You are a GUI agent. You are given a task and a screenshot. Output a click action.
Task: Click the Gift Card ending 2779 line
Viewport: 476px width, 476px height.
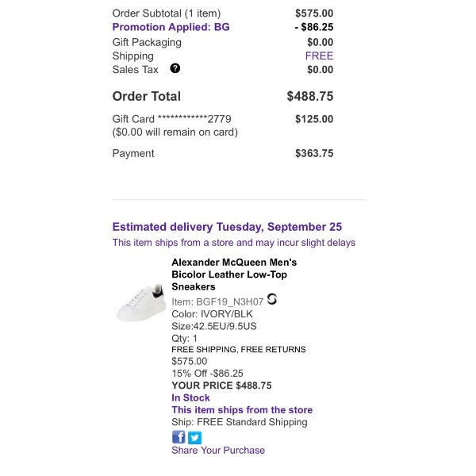(x=172, y=119)
